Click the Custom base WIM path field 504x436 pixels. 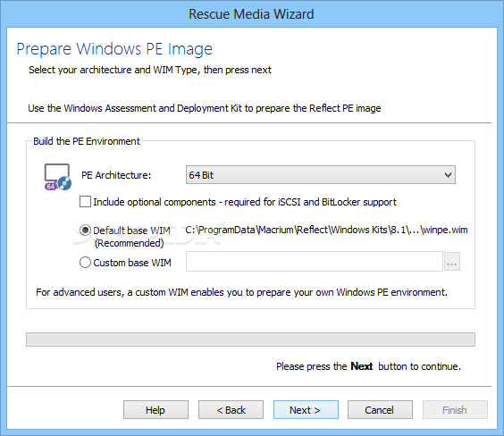[x=315, y=262]
